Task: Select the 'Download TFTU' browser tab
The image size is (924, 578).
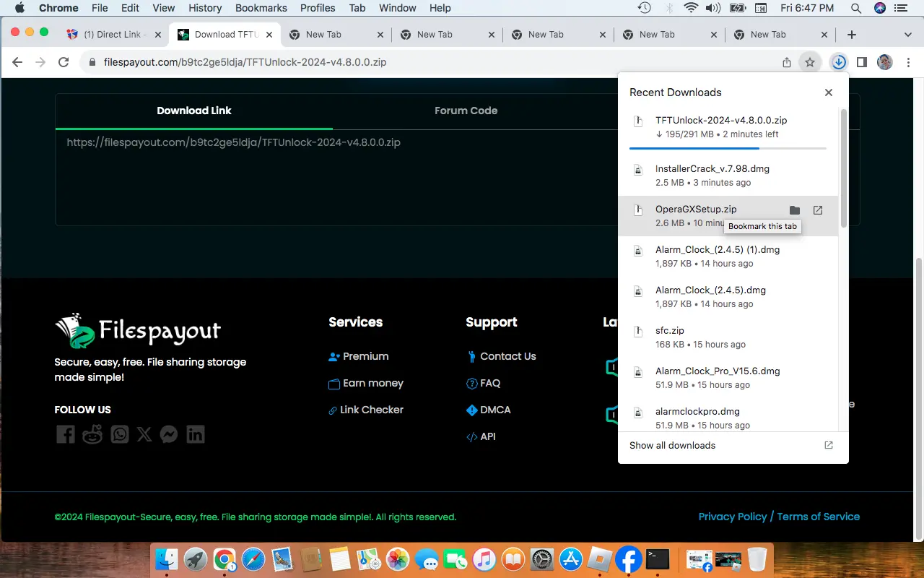Action: [x=225, y=34]
